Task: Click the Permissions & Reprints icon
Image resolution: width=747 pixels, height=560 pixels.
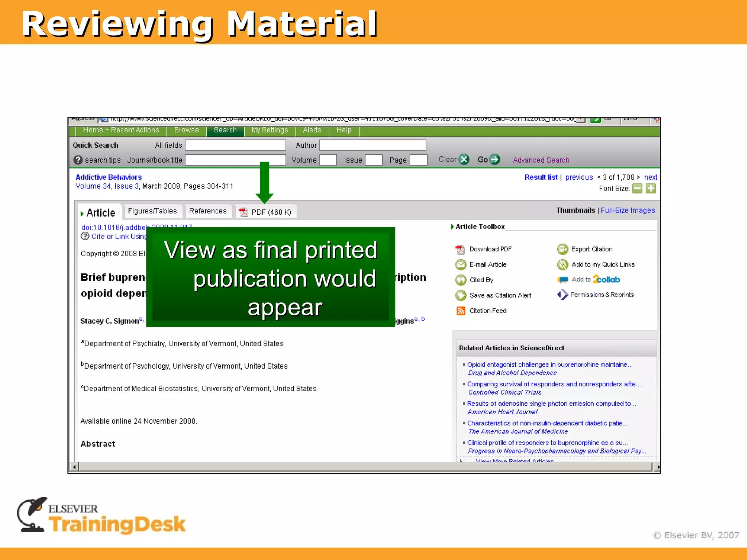Action: (x=562, y=295)
